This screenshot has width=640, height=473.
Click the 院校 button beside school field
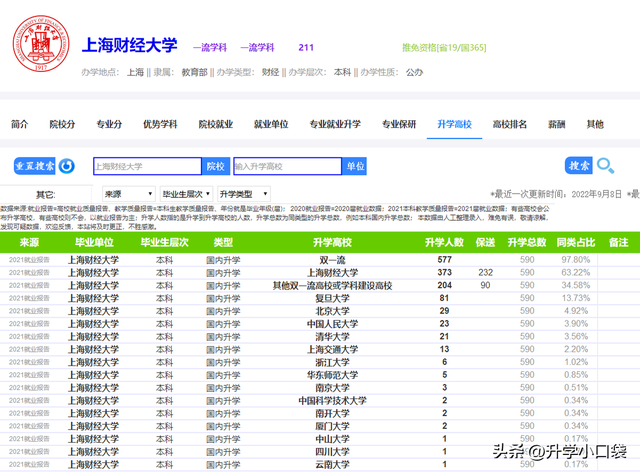(216, 167)
